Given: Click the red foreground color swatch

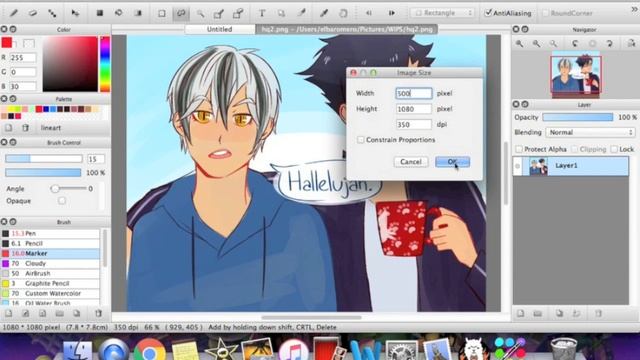Looking at the screenshot, I should tap(7, 42).
